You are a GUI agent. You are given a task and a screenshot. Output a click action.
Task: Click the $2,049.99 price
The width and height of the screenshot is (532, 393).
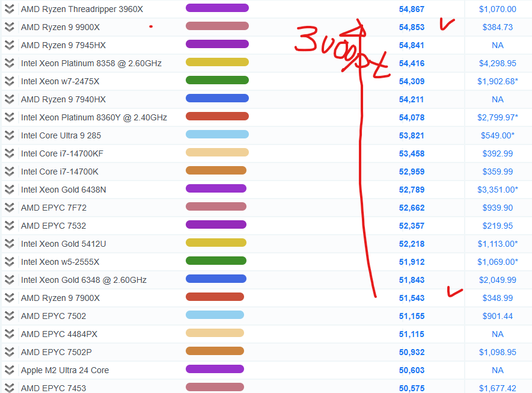[x=497, y=280]
